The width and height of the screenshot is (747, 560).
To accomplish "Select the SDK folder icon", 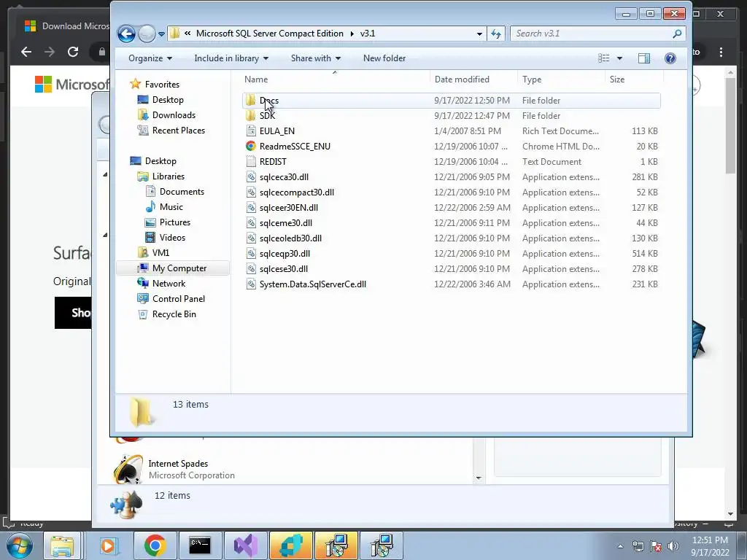I will tap(251, 115).
